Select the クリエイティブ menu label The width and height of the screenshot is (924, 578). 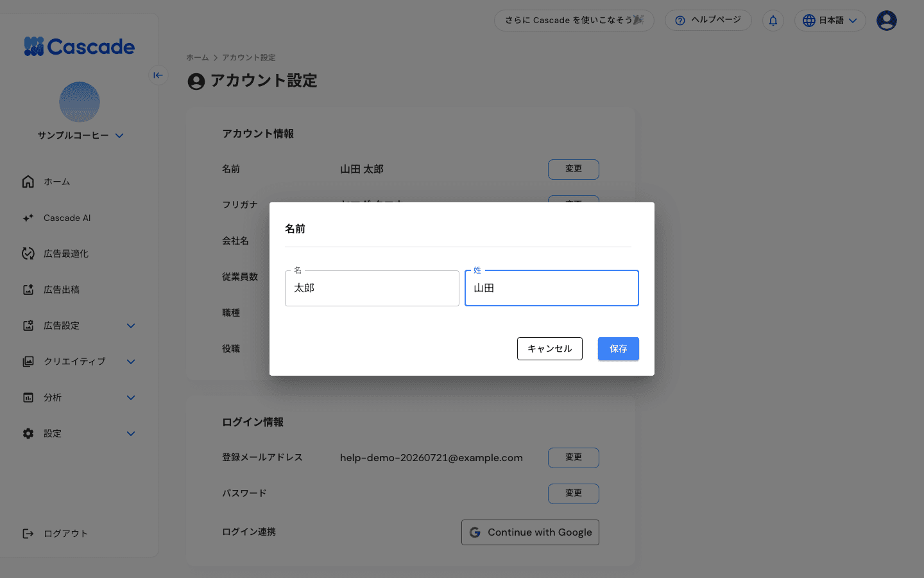[74, 362]
